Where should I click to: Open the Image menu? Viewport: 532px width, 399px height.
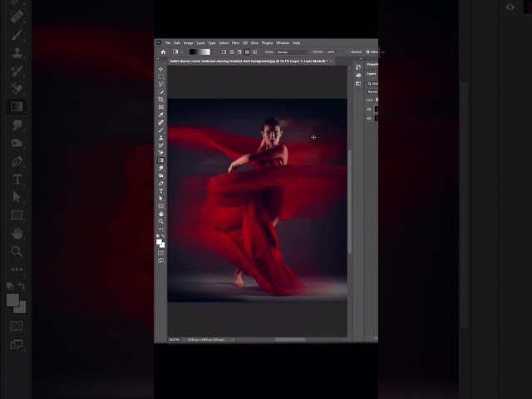tap(189, 43)
